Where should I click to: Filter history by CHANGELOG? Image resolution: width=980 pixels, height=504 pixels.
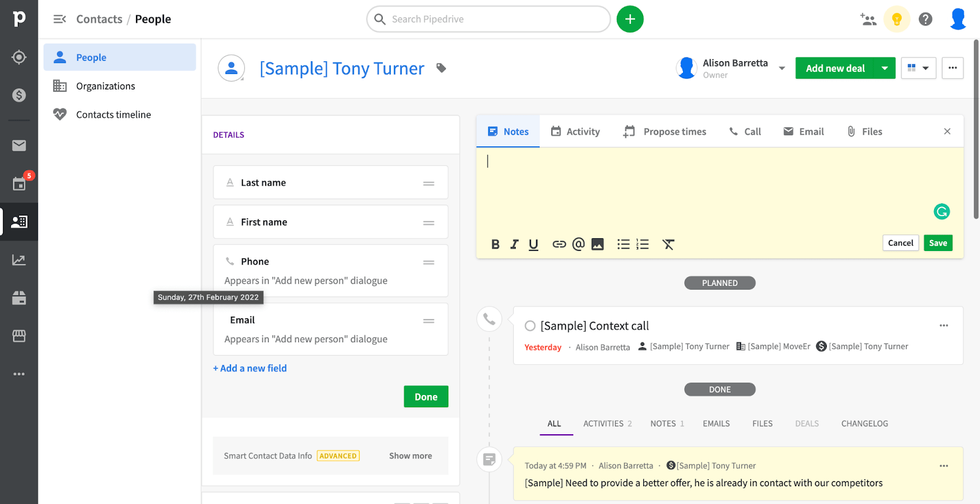tap(864, 423)
